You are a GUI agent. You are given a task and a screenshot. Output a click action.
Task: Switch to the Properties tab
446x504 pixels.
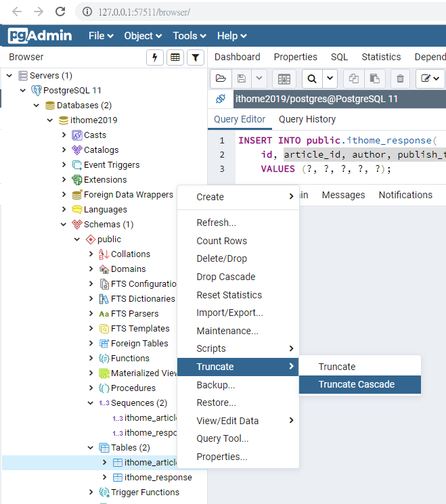point(296,58)
